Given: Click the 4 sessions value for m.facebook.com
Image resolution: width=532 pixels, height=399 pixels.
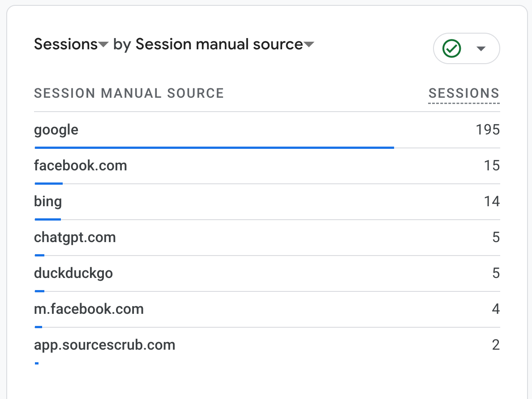Looking at the screenshot, I should click(x=496, y=309).
